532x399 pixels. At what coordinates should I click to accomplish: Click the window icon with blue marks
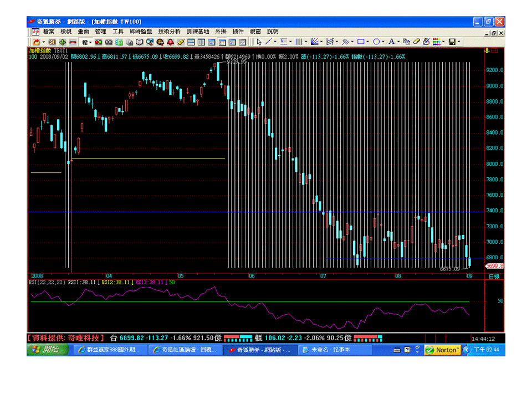[232, 42]
